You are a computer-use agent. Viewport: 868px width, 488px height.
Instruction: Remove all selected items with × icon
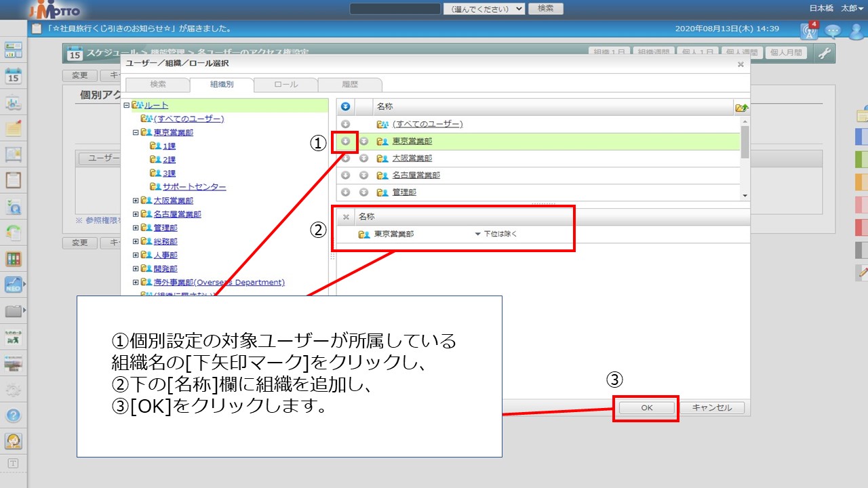click(346, 217)
